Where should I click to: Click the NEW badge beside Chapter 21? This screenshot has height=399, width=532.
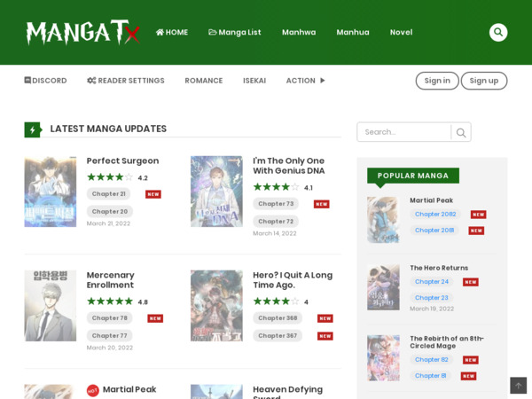click(153, 194)
